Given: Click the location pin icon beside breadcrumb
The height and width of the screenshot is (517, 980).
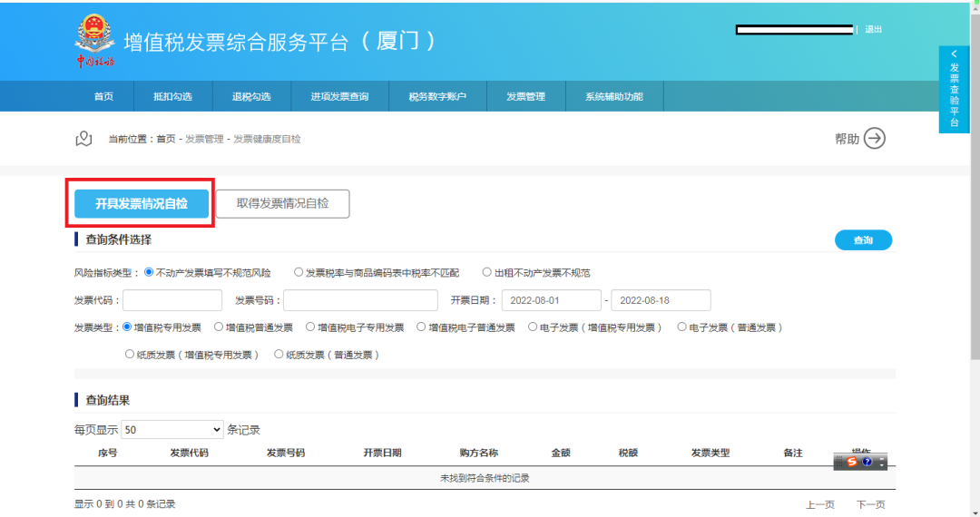Looking at the screenshot, I should pos(83,139).
